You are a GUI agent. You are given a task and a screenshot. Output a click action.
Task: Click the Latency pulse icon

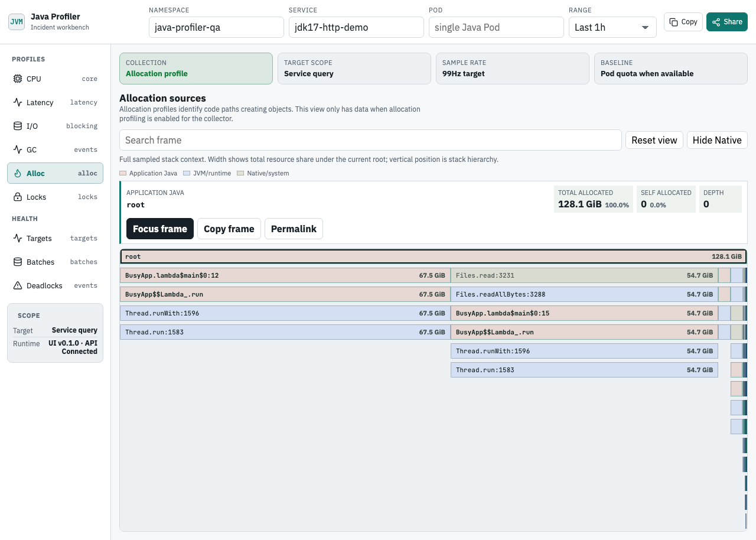coord(18,102)
